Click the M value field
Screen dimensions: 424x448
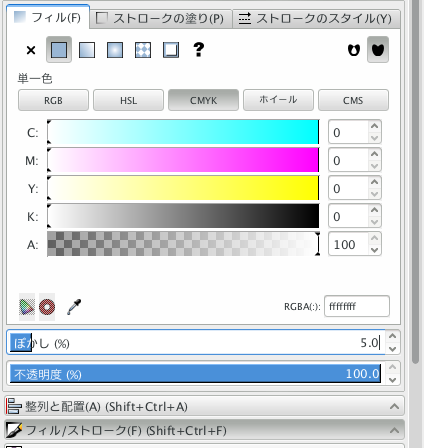tap(348, 160)
